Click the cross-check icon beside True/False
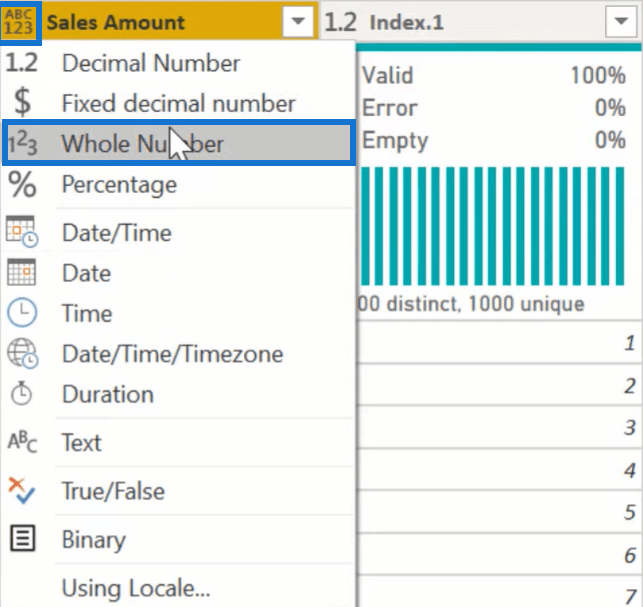This screenshot has width=643, height=607. click(22, 491)
